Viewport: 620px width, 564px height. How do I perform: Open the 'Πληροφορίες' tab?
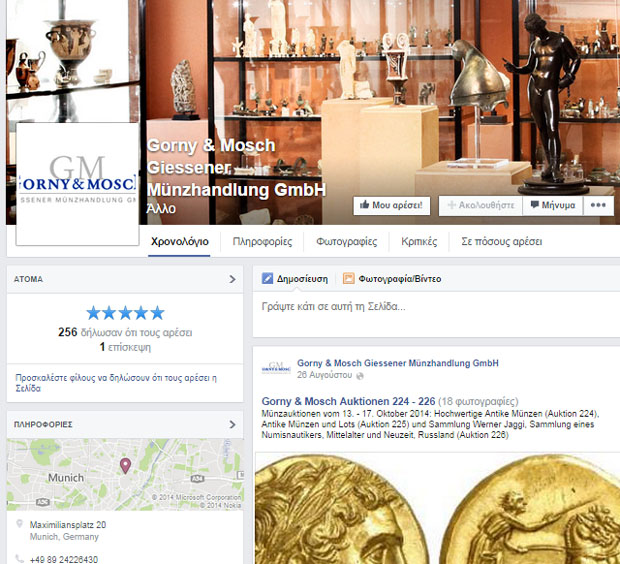pyautogui.click(x=262, y=241)
